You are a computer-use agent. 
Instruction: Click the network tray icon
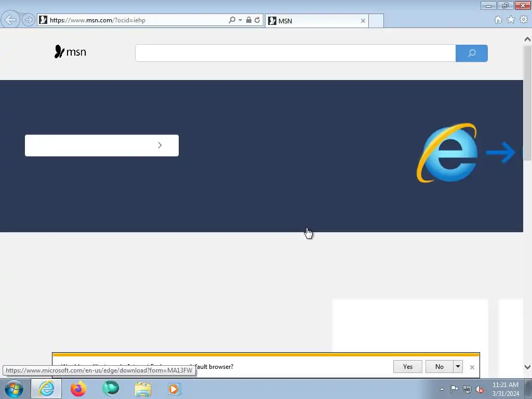click(467, 389)
